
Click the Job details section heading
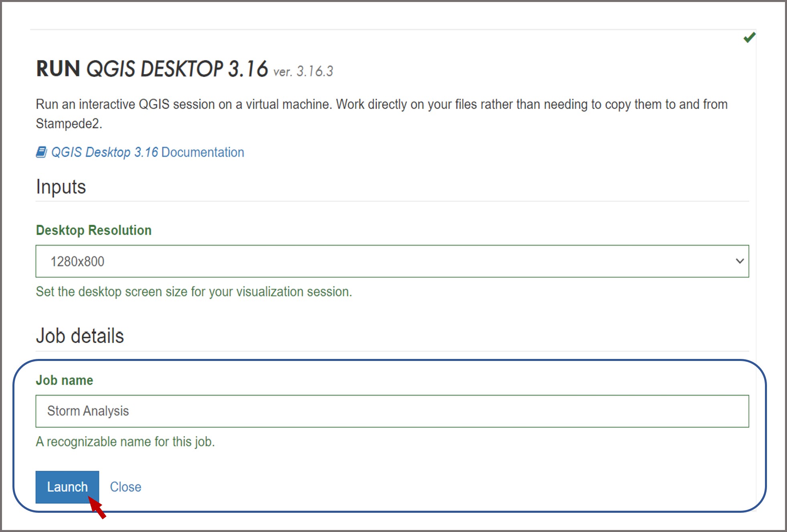click(80, 336)
